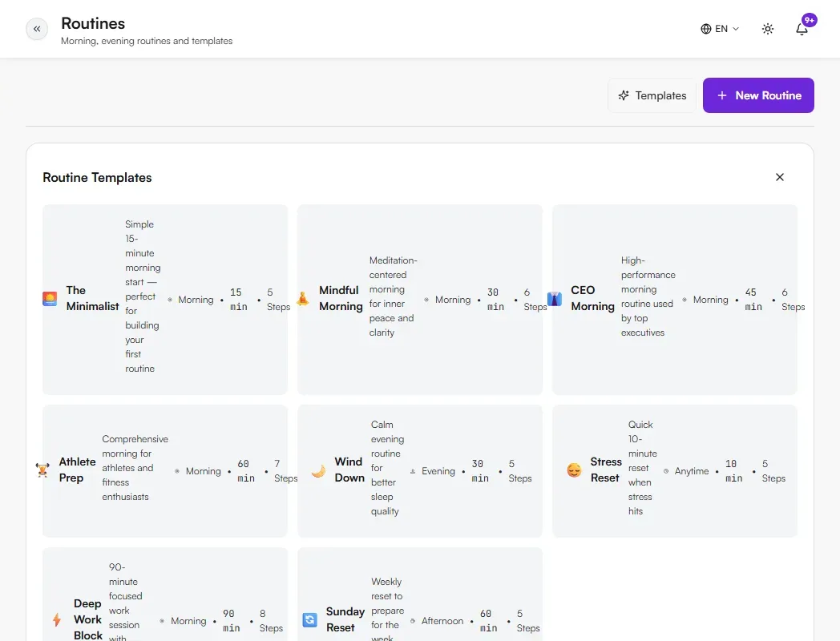This screenshot has width=840, height=641.
Task: Click the 15 min duration on The Minimalist
Action: [238, 300]
